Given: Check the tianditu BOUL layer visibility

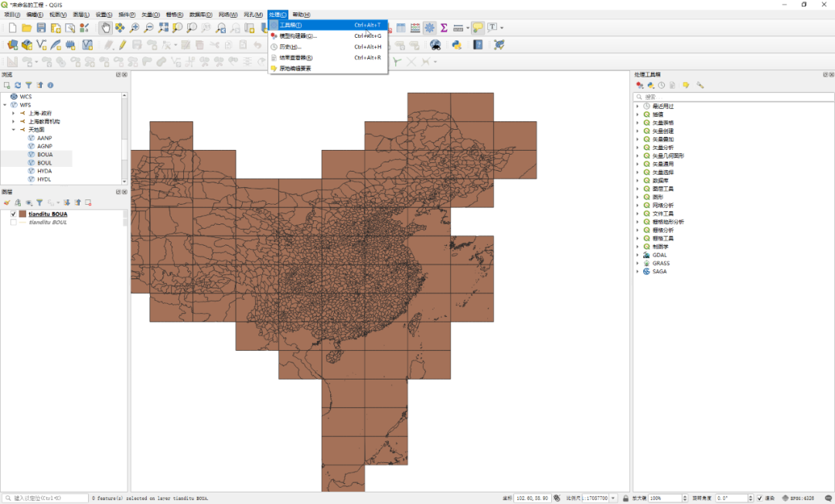Looking at the screenshot, I should tap(13, 223).
